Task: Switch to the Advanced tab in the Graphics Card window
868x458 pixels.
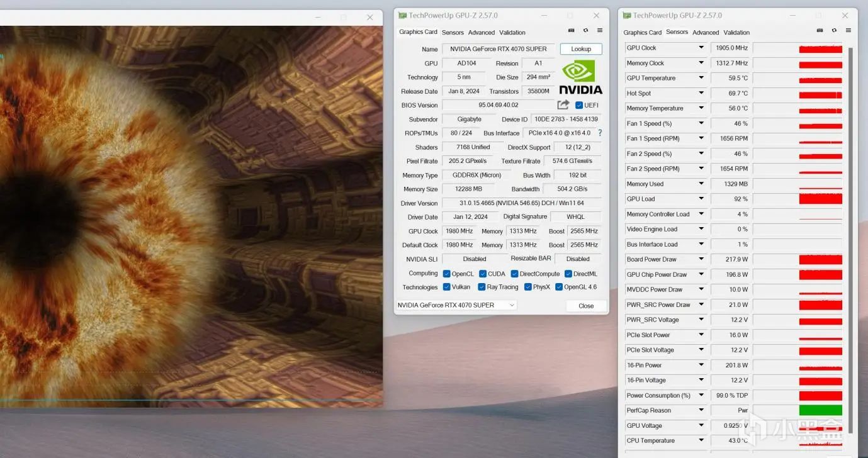Action: click(x=482, y=33)
